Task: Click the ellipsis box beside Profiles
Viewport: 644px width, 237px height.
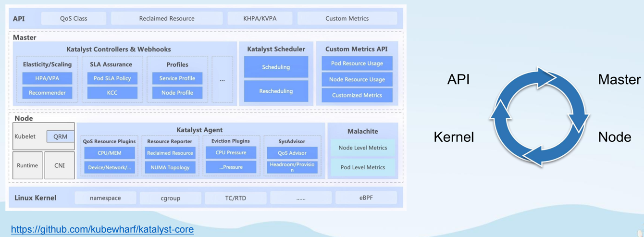Action: pyautogui.click(x=222, y=79)
